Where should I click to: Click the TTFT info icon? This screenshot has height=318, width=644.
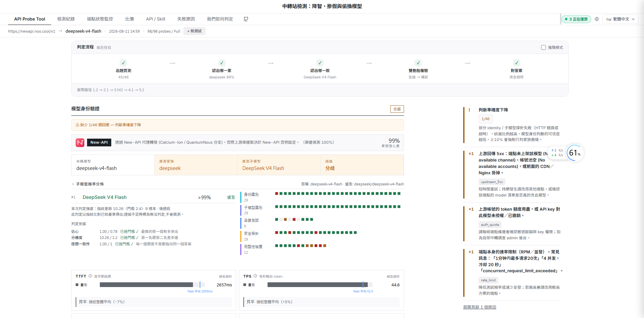coord(90,276)
